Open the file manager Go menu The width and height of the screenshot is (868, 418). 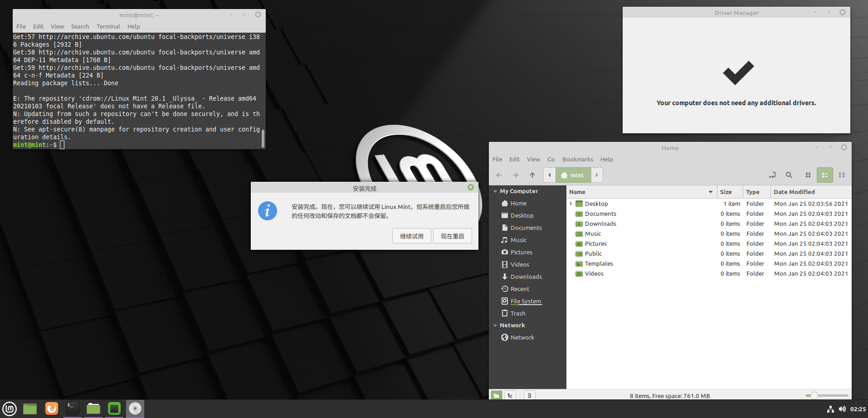tap(551, 159)
